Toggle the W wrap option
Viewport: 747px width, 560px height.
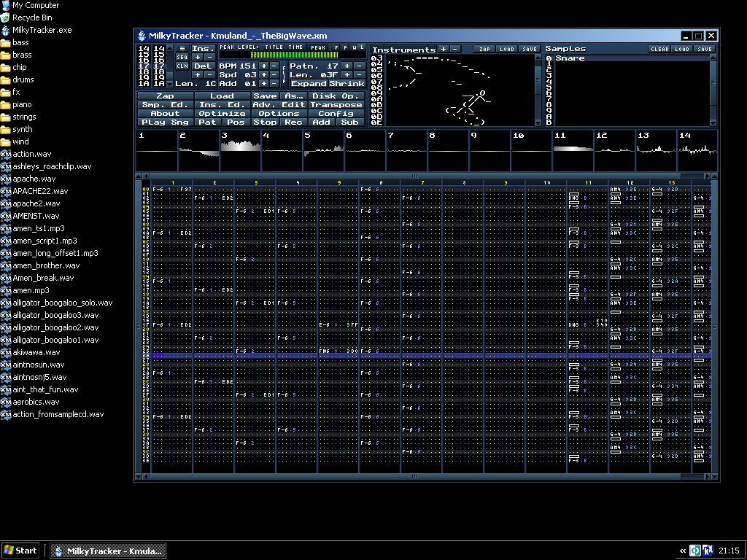point(354,47)
